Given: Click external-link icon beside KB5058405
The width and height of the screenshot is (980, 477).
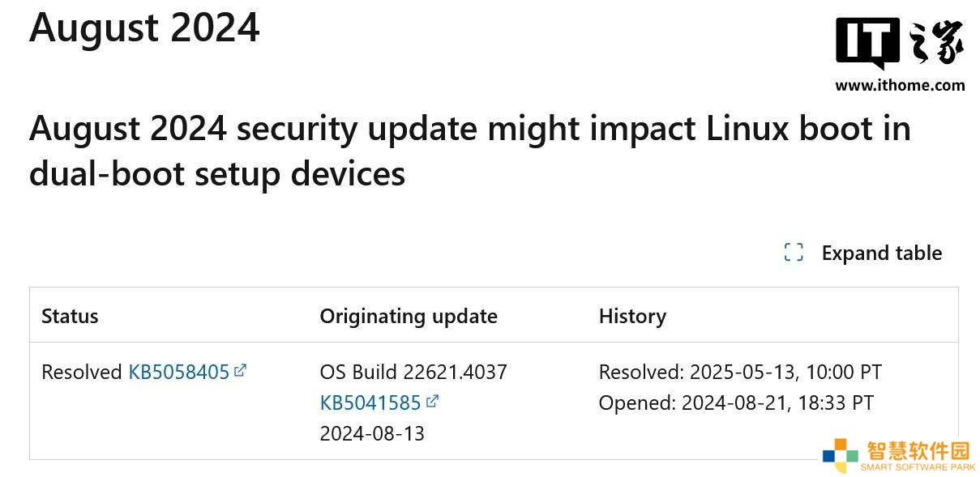Looking at the screenshot, I should click(240, 371).
